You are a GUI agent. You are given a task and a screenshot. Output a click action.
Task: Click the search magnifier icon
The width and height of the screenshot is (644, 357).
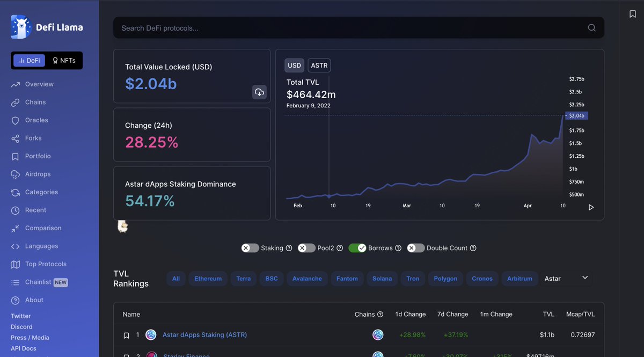point(592,28)
